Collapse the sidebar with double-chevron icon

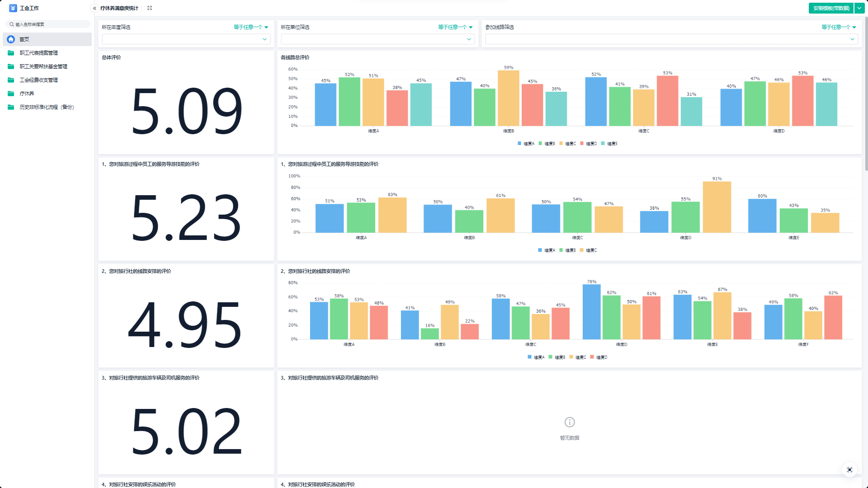pos(94,8)
